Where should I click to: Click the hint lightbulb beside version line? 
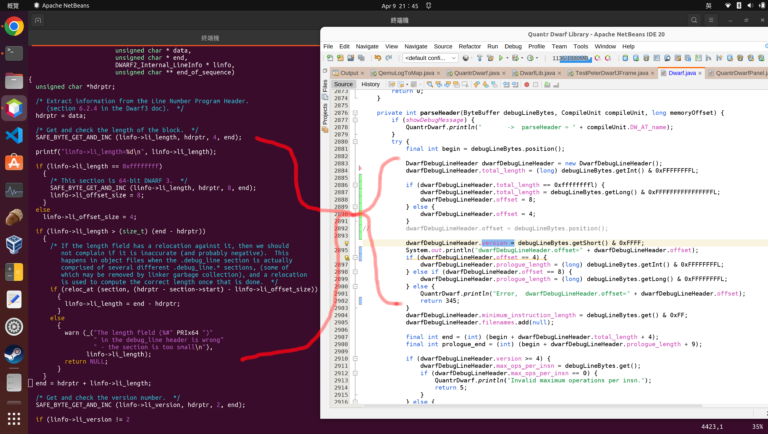[346, 243]
